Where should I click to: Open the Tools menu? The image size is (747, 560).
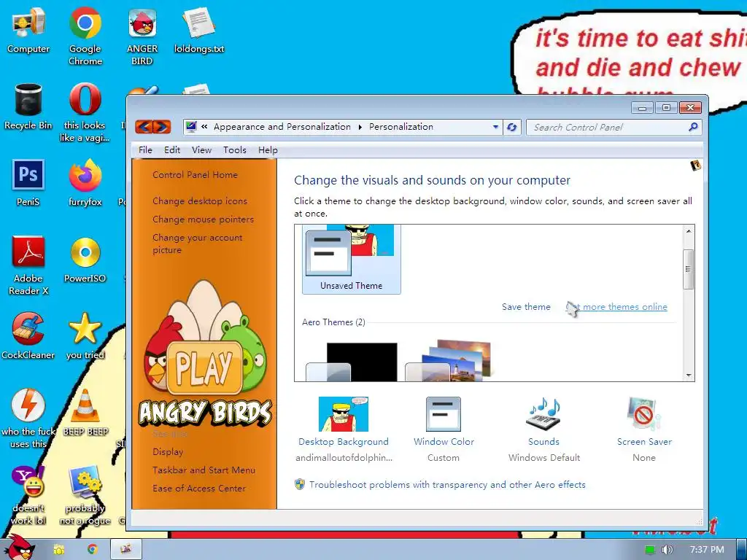pos(235,150)
